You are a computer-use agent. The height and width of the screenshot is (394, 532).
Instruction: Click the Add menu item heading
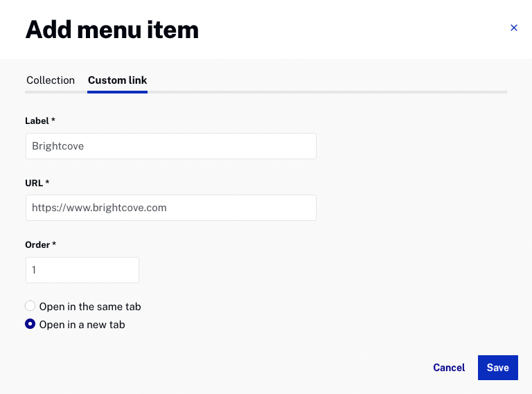pos(112,30)
